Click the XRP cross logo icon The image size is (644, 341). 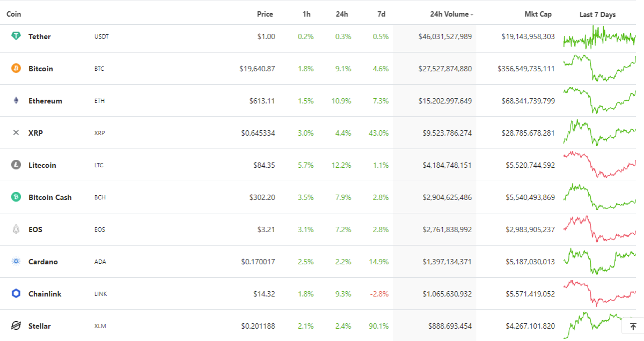(16, 132)
